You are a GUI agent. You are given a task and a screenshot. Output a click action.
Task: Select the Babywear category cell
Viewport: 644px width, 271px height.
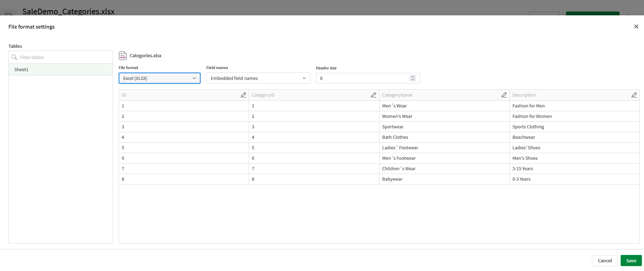392,179
